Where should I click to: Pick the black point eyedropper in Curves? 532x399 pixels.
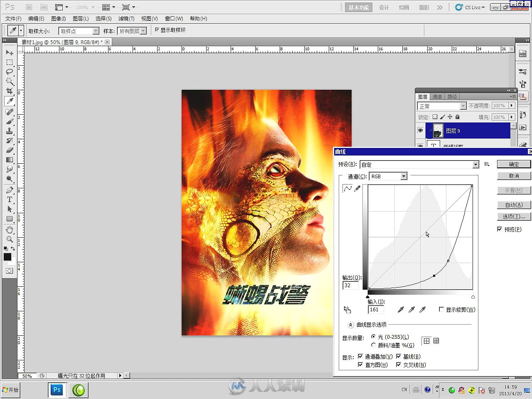tap(401, 310)
